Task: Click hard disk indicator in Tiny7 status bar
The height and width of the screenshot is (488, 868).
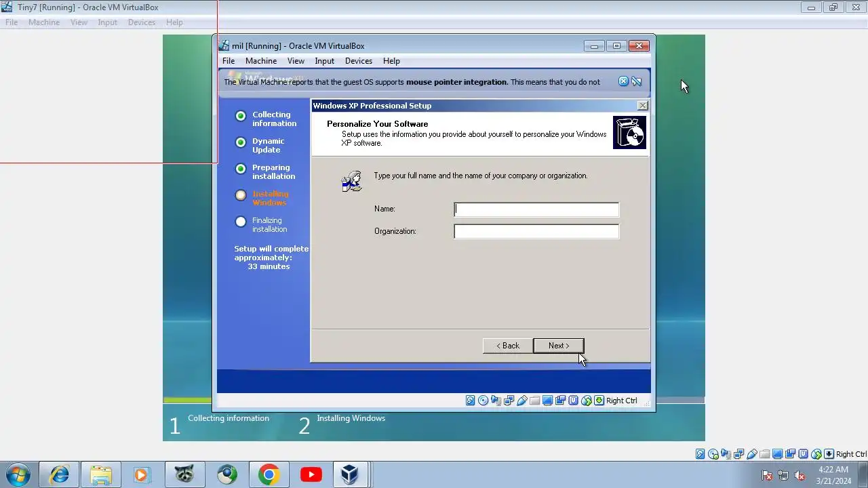Action: coord(701,454)
